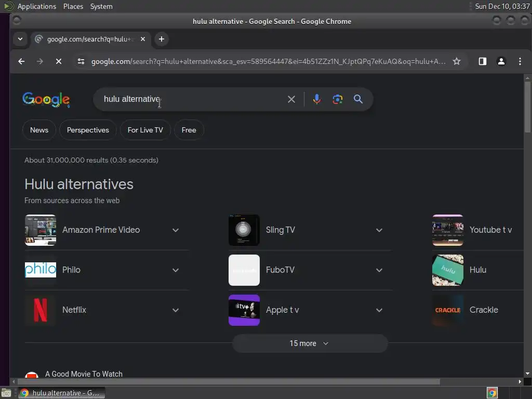Start a voice search with the microphone
The width and height of the screenshot is (532, 399).
(316, 99)
